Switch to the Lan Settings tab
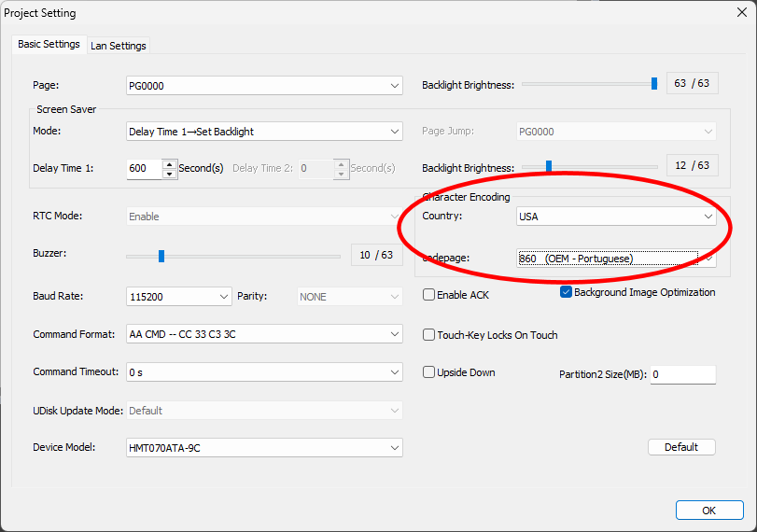This screenshot has height=532, width=757. coord(118,46)
